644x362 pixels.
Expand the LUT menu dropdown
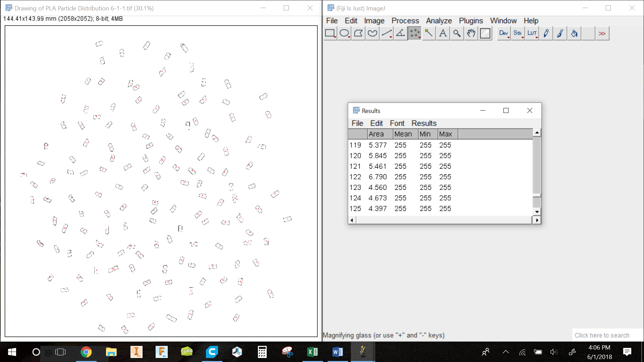pos(532,33)
